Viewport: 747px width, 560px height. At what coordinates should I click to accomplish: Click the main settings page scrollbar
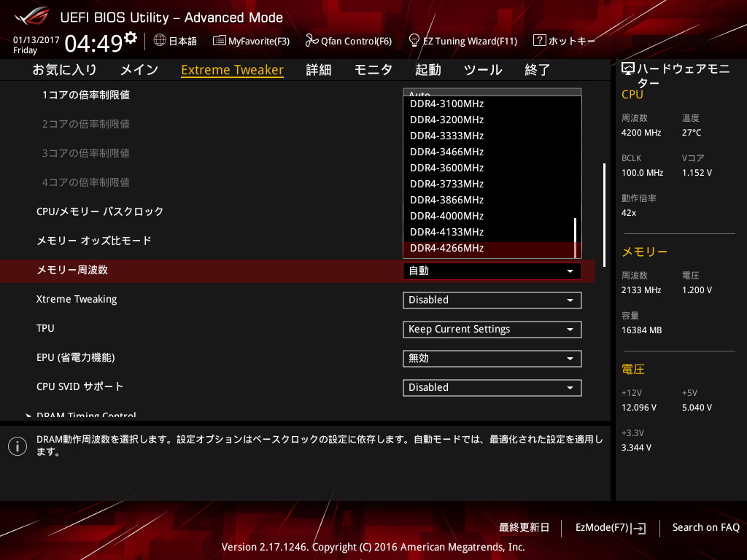(x=605, y=215)
